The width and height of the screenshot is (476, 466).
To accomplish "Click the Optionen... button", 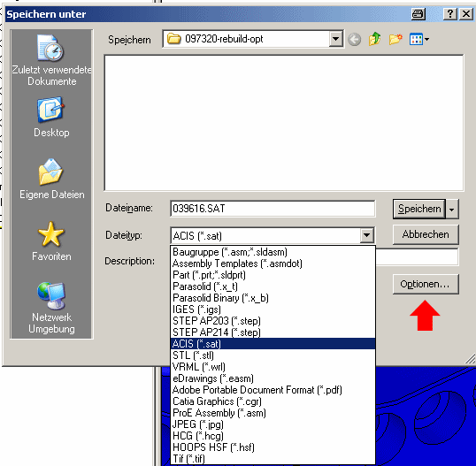I will point(426,284).
